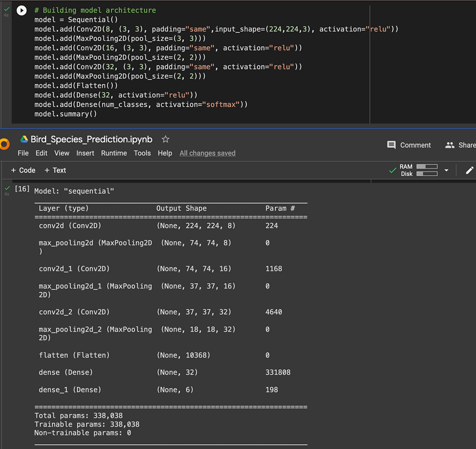Screen dimensions: 476x449
Task: Open the Runtime menu
Action: pos(114,153)
